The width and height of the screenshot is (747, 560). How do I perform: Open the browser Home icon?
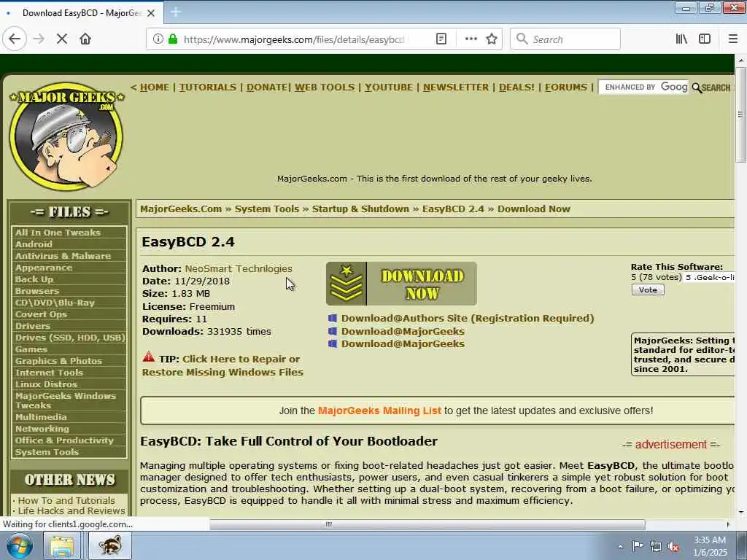click(85, 39)
